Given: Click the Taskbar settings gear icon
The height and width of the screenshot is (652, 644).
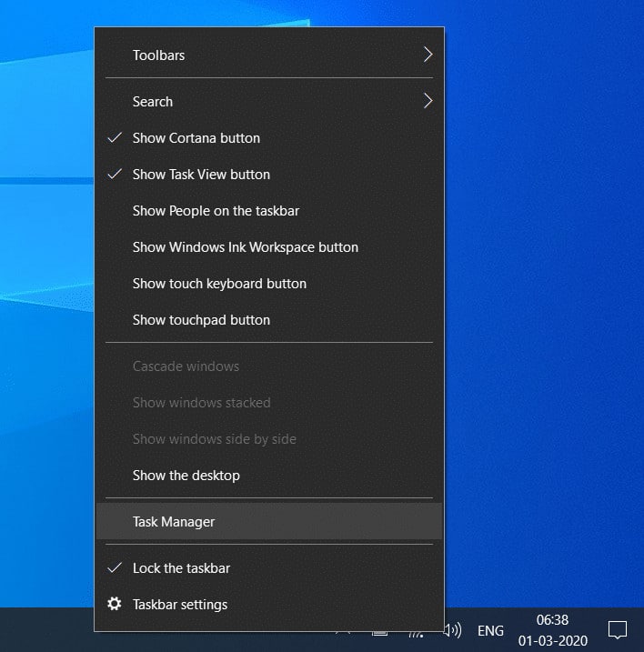Looking at the screenshot, I should point(115,604).
